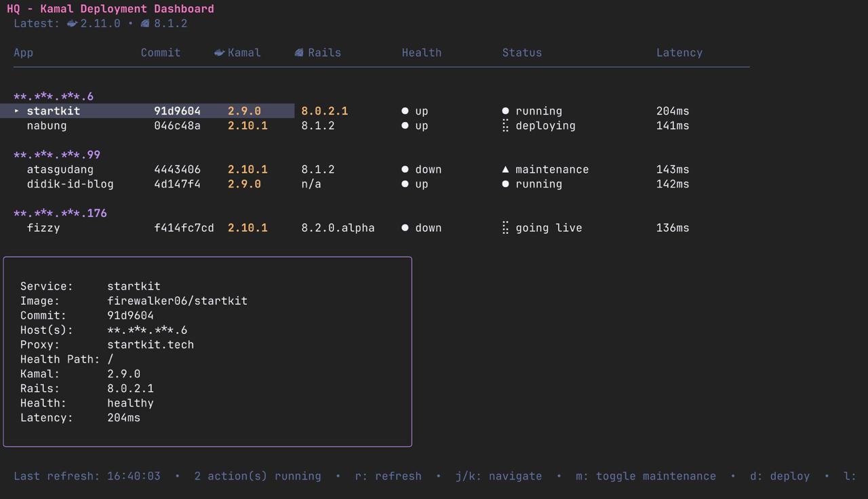Click the Kamal column header icon
Viewport: 868px width, 499px height.
[219, 53]
